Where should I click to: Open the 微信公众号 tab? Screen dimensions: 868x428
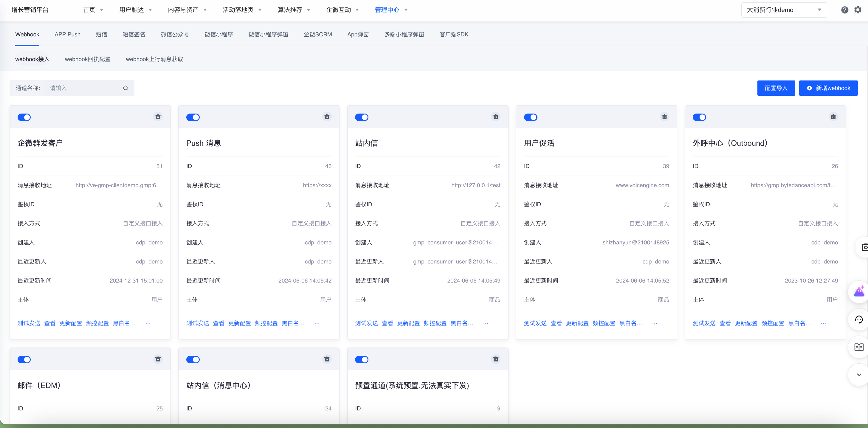click(x=175, y=34)
